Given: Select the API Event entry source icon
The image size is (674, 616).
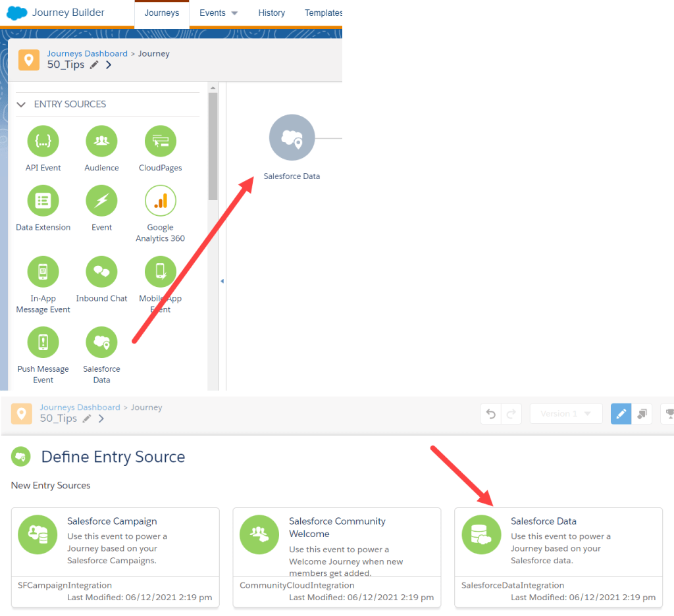Looking at the screenshot, I should pyautogui.click(x=43, y=141).
